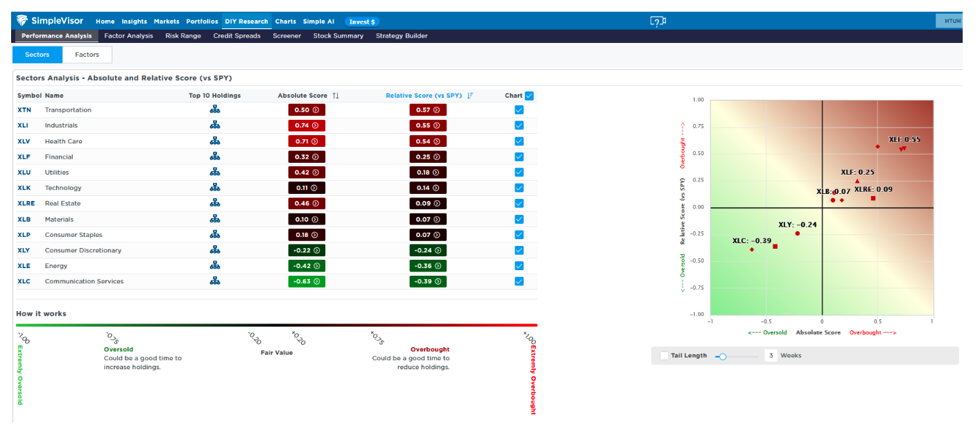Click holdings icon for Communication Services
This screenshot has height=433, width=980.
215,281
